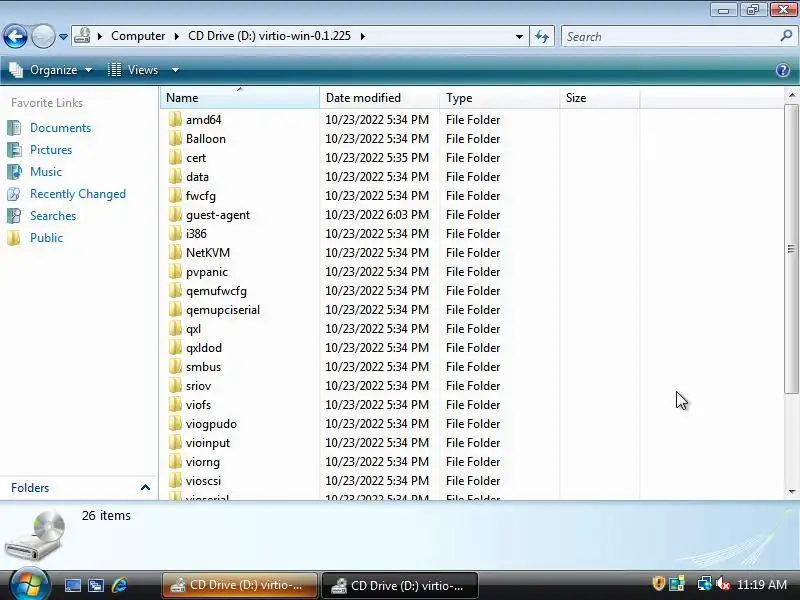Image resolution: width=800 pixels, height=600 pixels.
Task: Click the vertical scrollbar thumb
Action: tap(791, 248)
